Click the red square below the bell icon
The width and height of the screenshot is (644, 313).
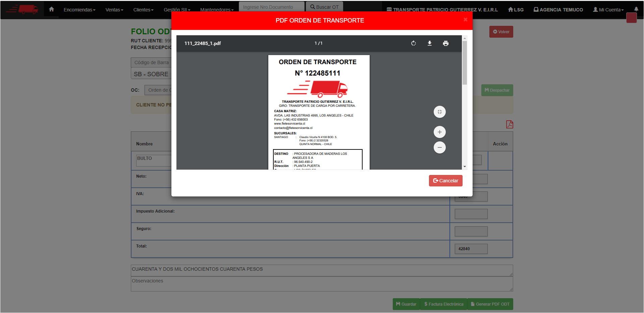(632, 18)
